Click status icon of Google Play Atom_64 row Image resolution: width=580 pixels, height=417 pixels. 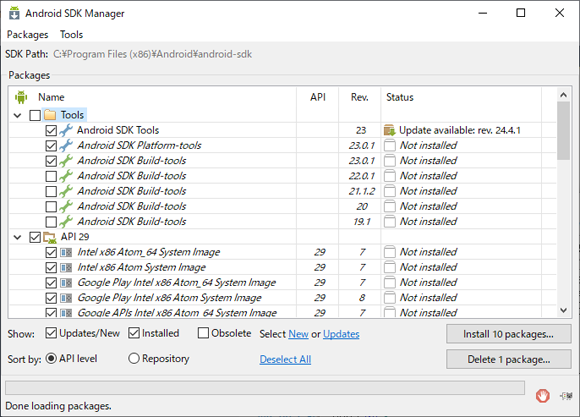click(390, 282)
